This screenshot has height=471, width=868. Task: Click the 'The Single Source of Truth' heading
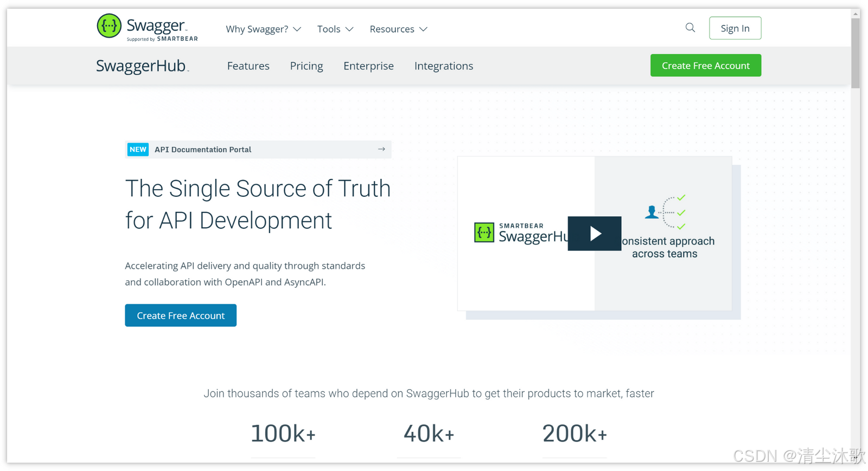(x=258, y=204)
